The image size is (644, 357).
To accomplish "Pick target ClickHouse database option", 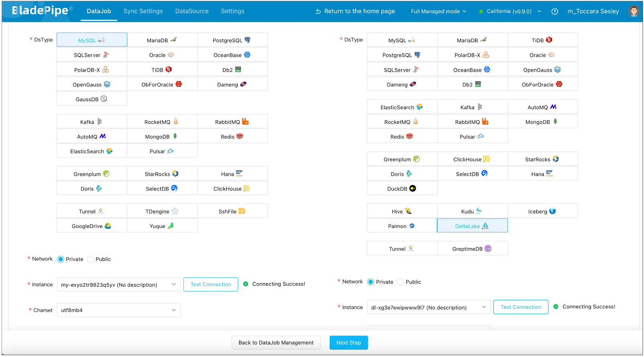I will (x=472, y=159).
